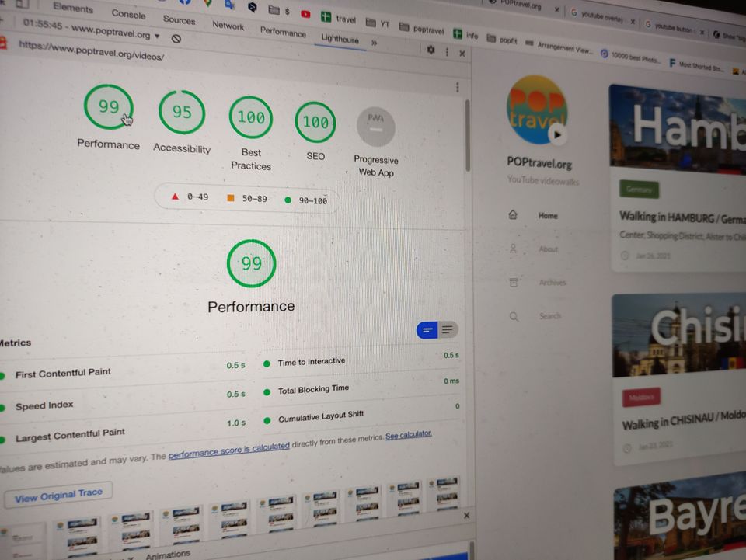This screenshot has height=560, width=746.
Task: Click the Progressive Web App gauge
Action: pyautogui.click(x=376, y=127)
